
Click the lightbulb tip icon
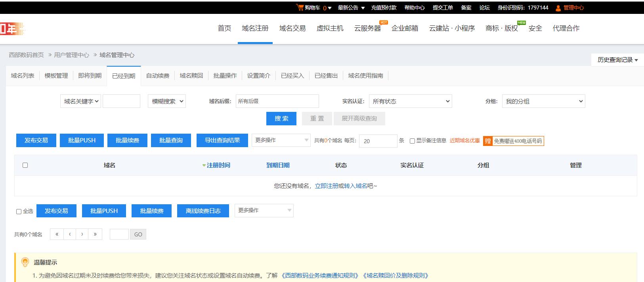(x=25, y=262)
